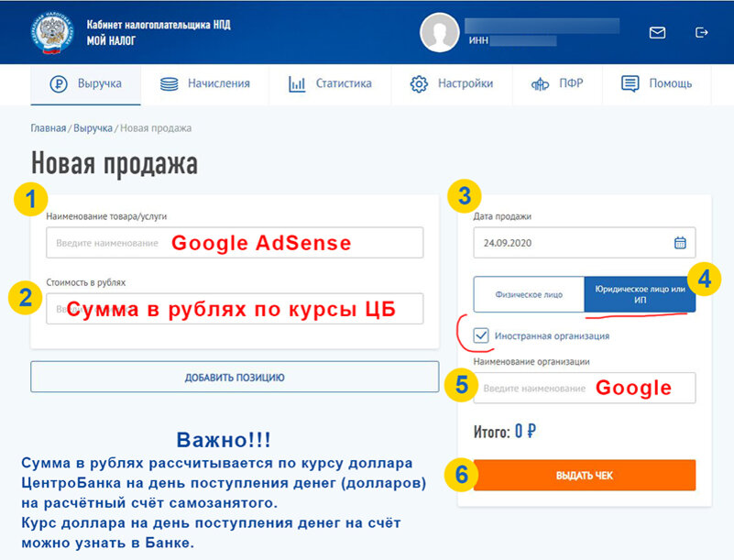
Task: Open the Статистика tab
Action: click(x=330, y=84)
